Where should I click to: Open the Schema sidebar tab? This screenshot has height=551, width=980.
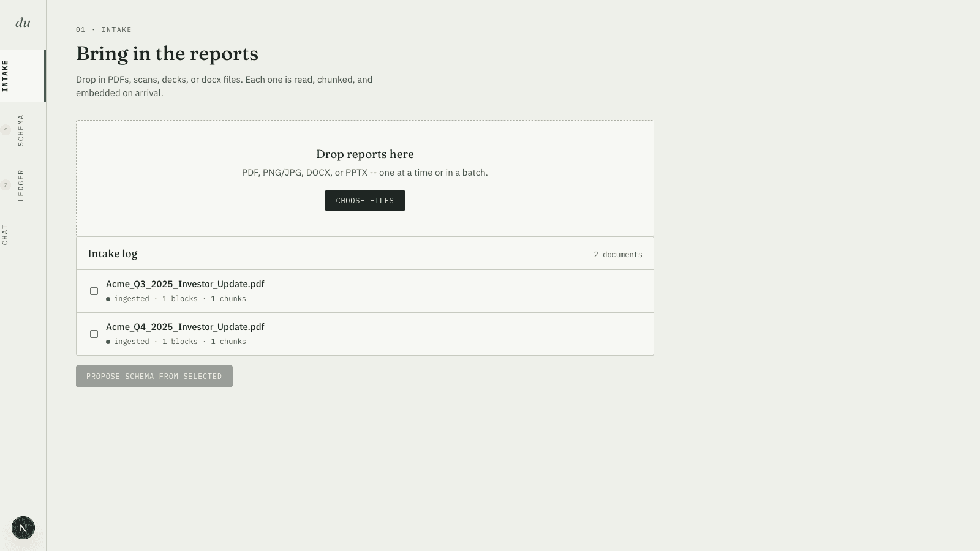click(x=22, y=130)
